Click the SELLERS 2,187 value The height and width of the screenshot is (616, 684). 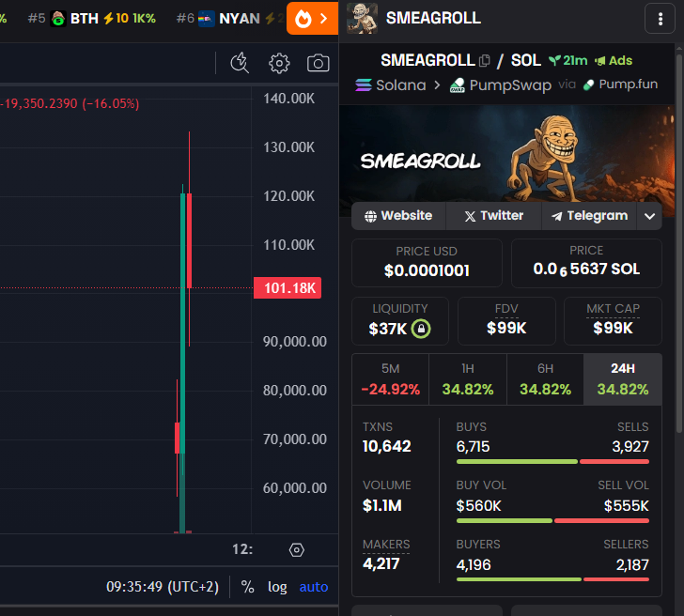click(632, 565)
